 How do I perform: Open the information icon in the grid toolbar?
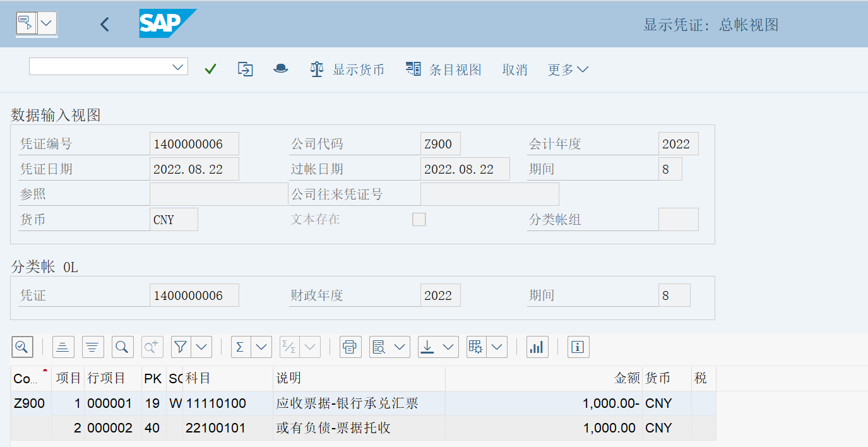point(578,347)
